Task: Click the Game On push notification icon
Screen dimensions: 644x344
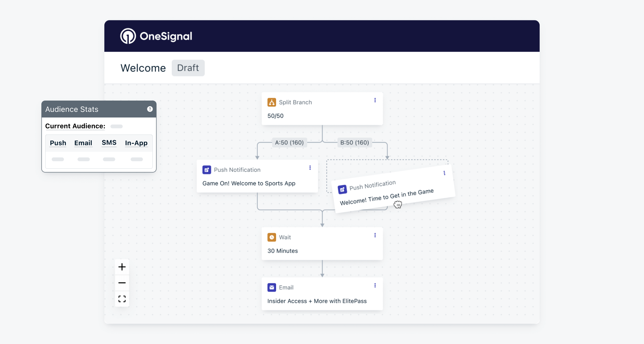Action: [x=207, y=170]
